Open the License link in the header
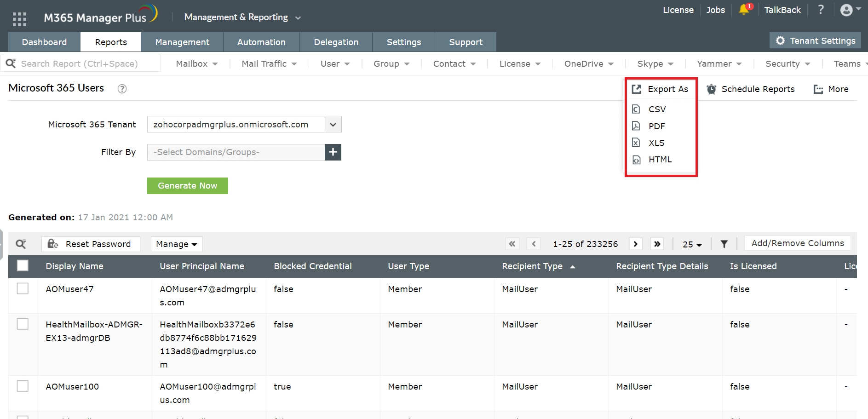Screen dimensions: 868x419 (x=678, y=10)
